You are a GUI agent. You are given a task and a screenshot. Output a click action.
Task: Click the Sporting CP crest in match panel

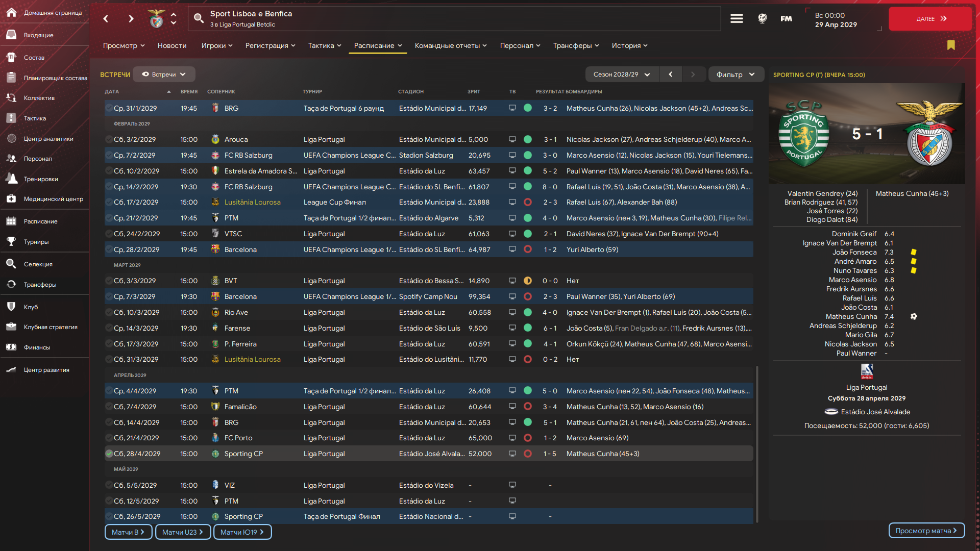click(x=803, y=134)
